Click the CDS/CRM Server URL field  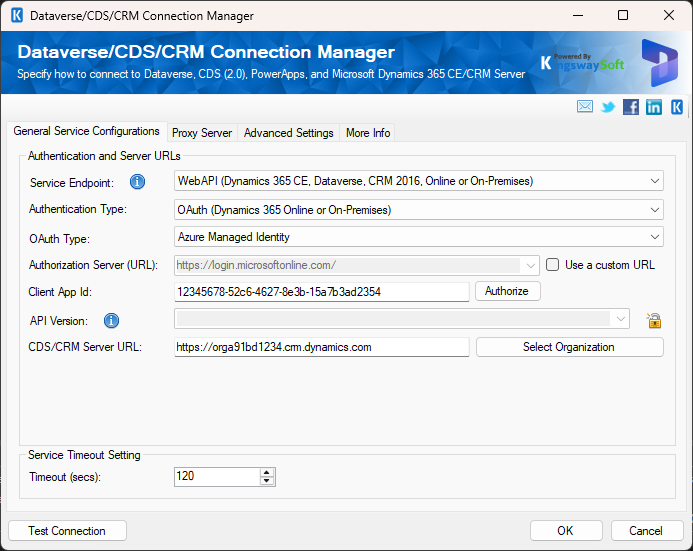pos(321,347)
